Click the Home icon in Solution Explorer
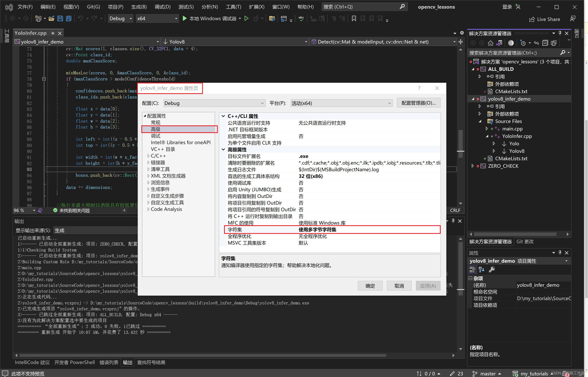The width and height of the screenshot is (588, 377). pos(490,43)
